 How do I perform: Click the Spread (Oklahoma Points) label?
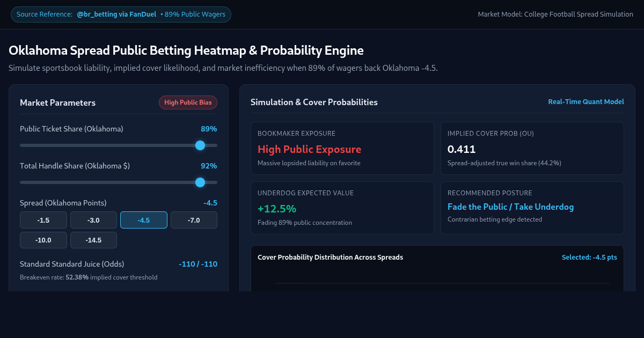click(x=63, y=203)
